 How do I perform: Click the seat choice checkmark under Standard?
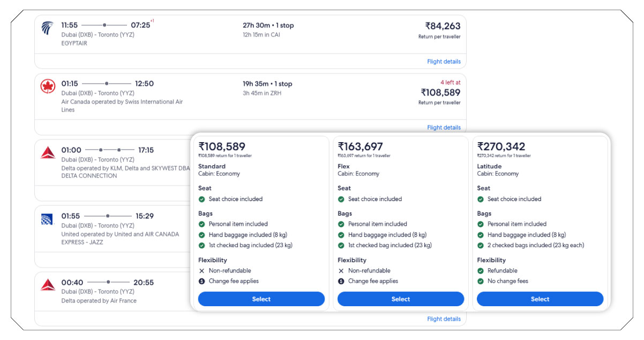[202, 199]
